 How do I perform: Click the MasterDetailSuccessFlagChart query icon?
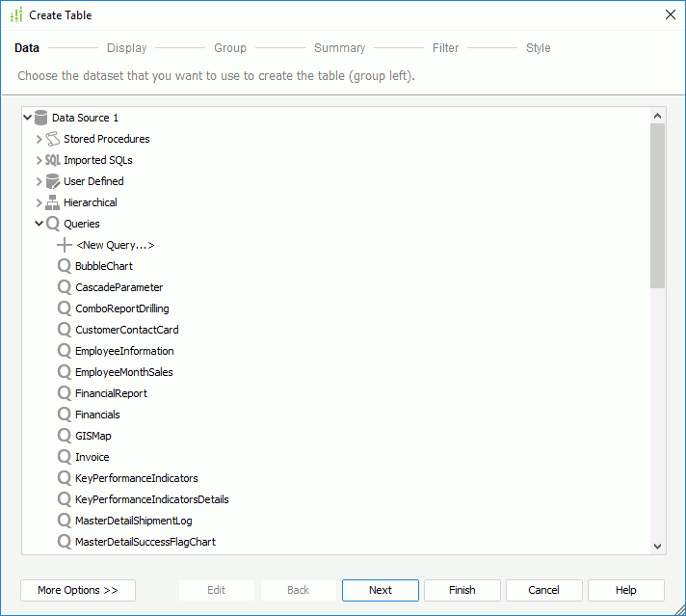(65, 542)
